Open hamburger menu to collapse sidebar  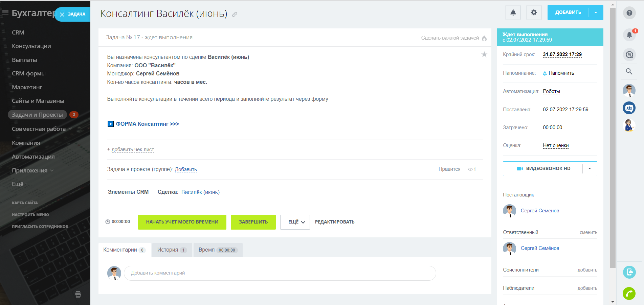click(x=5, y=13)
